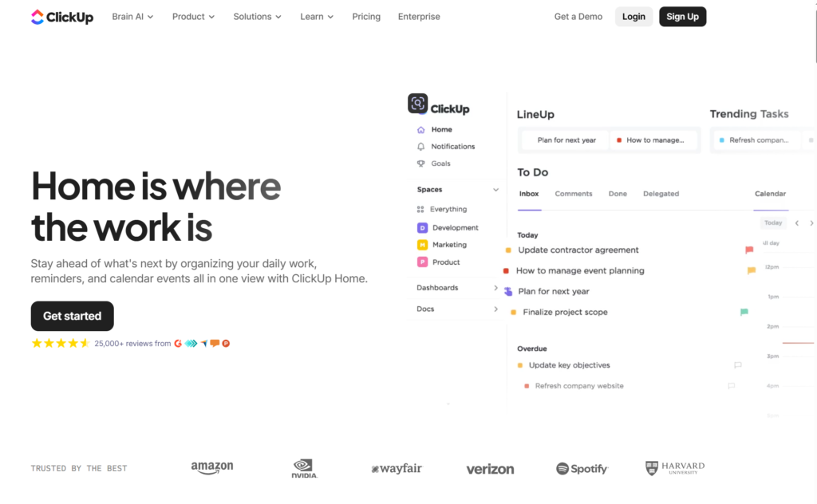Click the ClickUp logo in the navbar
817x504 pixels.
62,17
